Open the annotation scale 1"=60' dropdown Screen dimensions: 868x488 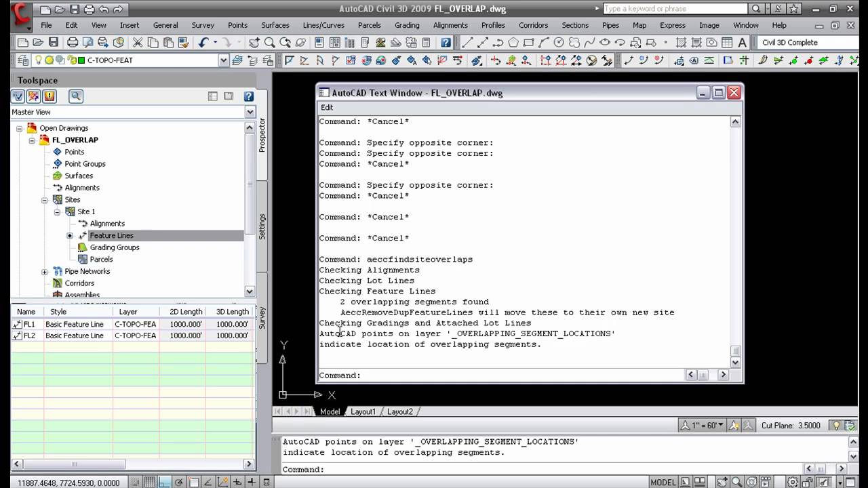pos(701,425)
